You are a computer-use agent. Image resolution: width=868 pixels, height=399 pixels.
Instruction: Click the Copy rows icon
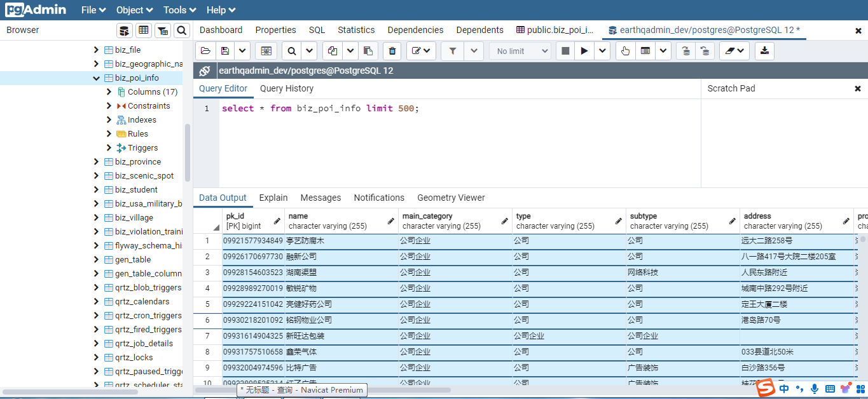click(332, 51)
